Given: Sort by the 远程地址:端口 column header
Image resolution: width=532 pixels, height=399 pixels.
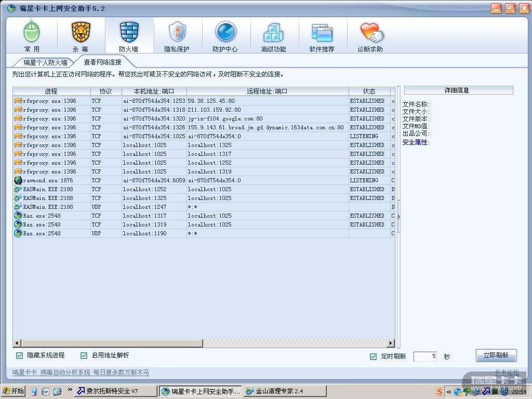Looking at the screenshot, I should (x=268, y=91).
